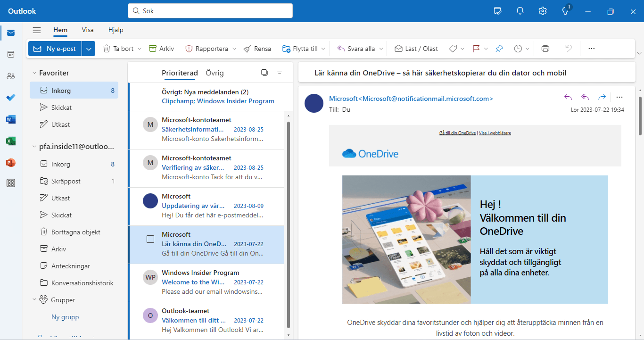Open the People app icon

tap(10, 76)
